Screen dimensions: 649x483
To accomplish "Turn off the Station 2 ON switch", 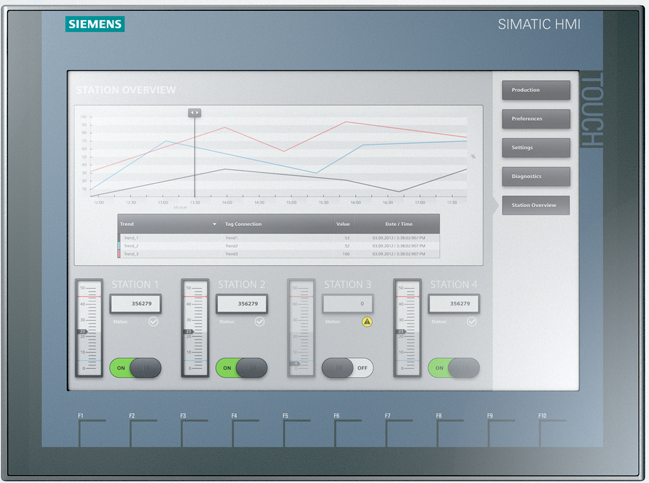I will tap(241, 368).
